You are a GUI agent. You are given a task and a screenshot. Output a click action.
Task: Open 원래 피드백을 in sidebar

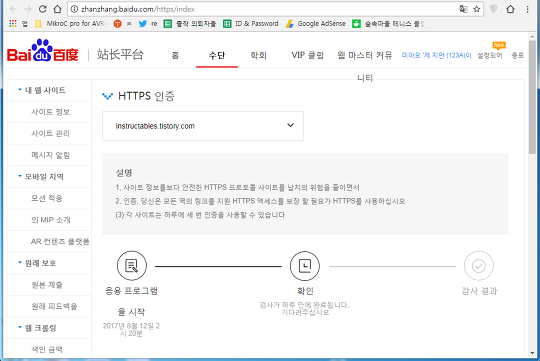(54, 306)
